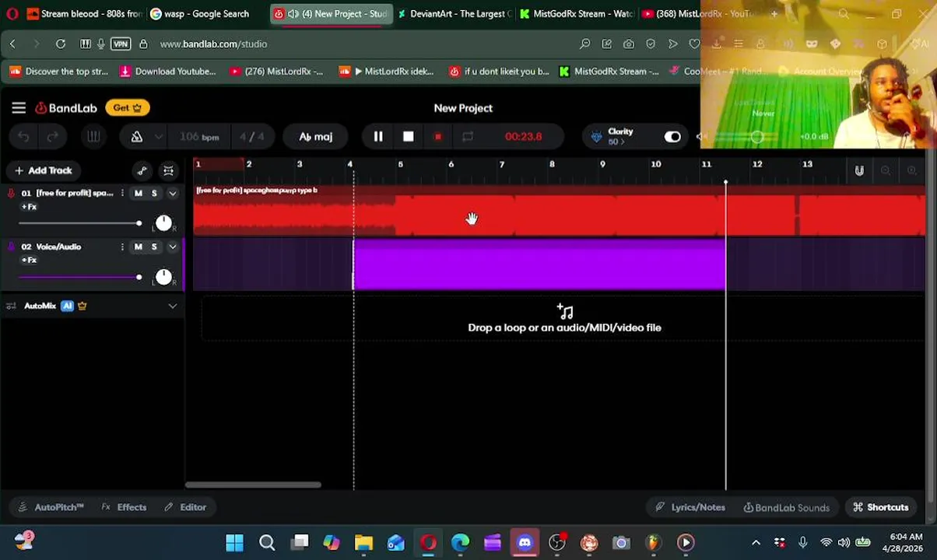937x560 pixels.
Task: Open the virtual piano keyboard icon
Action: click(x=93, y=137)
